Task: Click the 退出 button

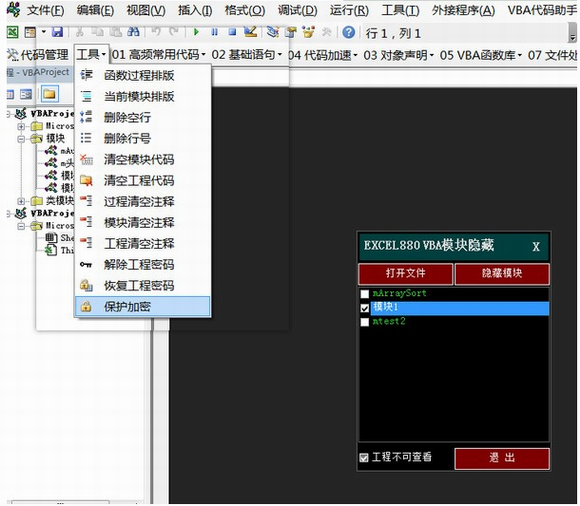Action: pos(502,458)
